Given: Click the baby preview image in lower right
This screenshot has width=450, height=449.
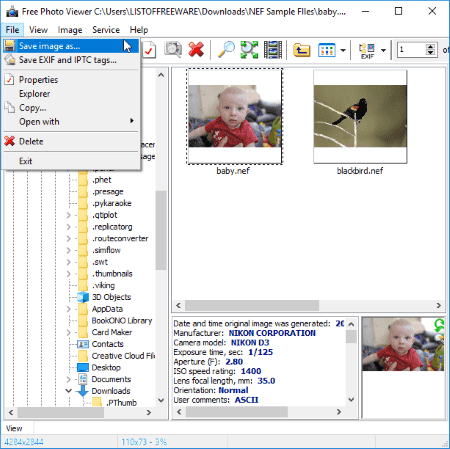Looking at the screenshot, I should [403, 344].
